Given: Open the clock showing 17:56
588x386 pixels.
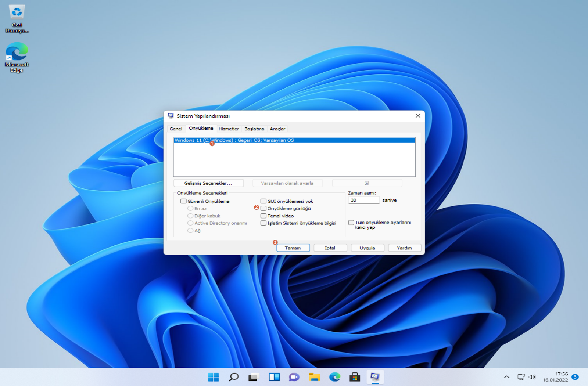Looking at the screenshot, I should [x=556, y=377].
